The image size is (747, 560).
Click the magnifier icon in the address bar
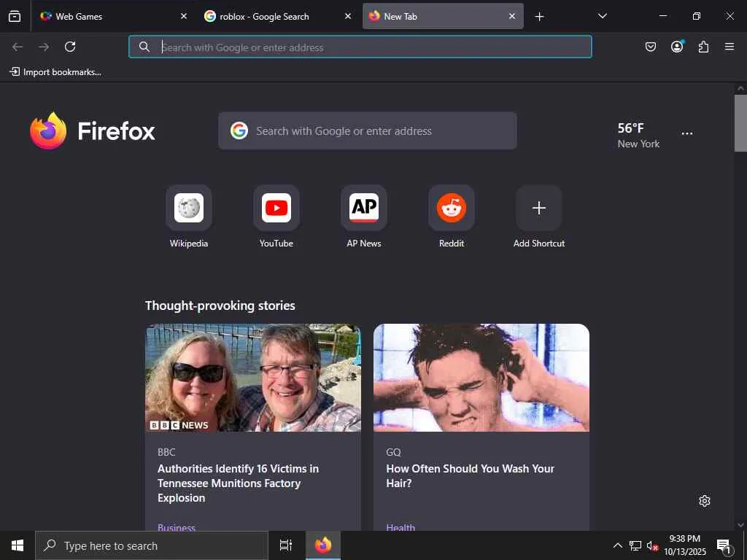(x=144, y=47)
